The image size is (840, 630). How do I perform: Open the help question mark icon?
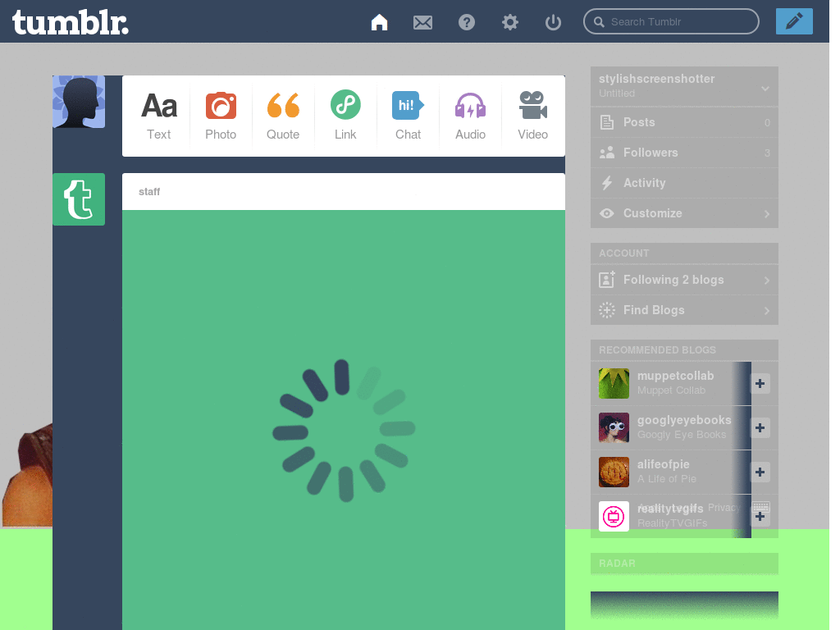467,22
